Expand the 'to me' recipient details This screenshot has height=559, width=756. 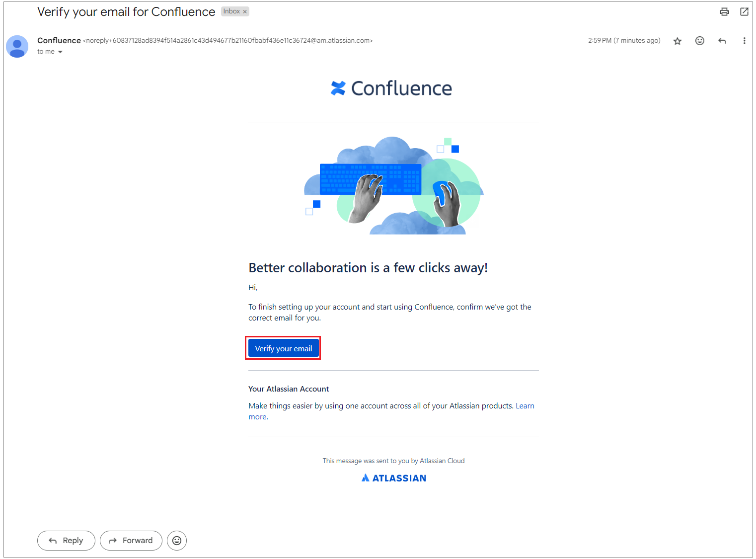pos(60,52)
